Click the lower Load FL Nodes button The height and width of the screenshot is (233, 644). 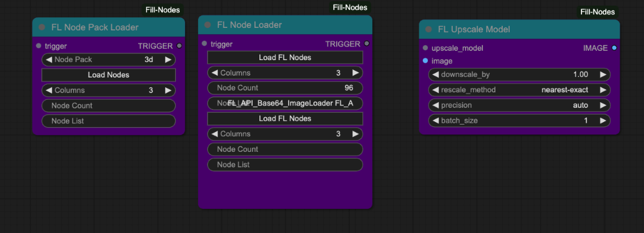tap(285, 118)
